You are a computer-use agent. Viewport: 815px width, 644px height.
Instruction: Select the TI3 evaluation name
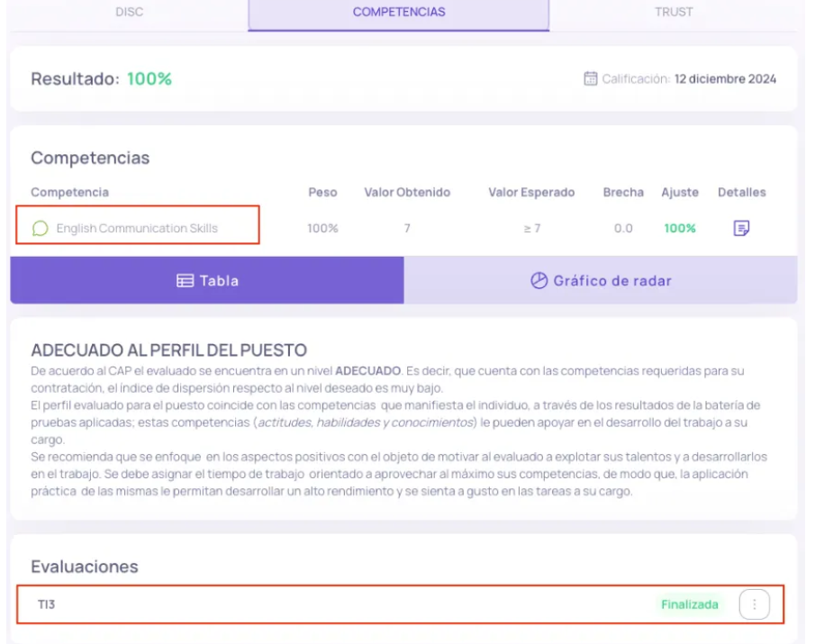point(46,605)
